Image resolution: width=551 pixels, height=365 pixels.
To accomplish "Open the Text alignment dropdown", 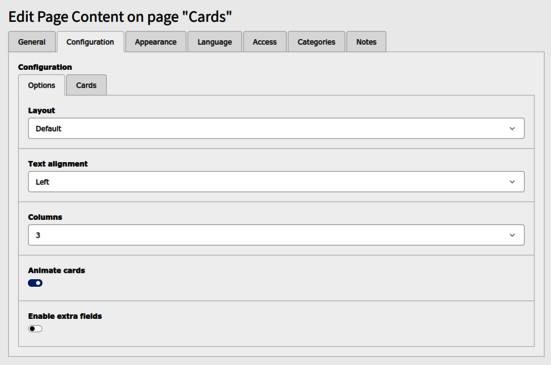I will click(276, 182).
